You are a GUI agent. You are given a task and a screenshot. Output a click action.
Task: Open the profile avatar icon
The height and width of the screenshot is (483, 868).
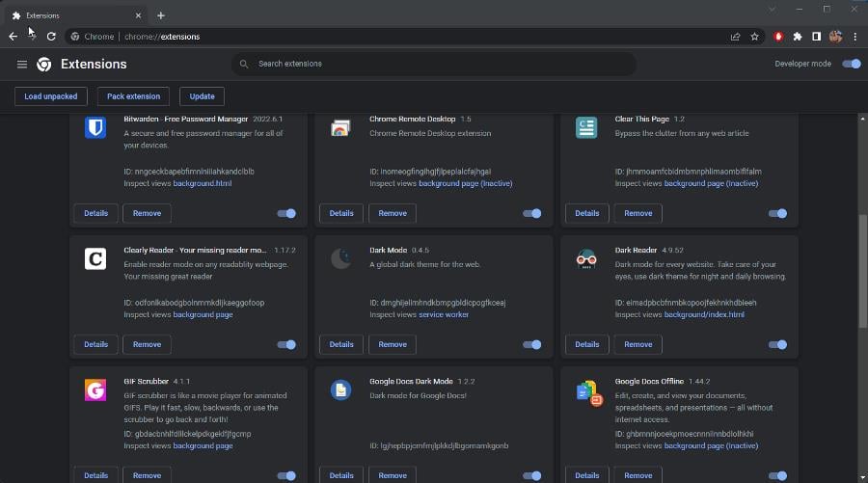tap(835, 37)
